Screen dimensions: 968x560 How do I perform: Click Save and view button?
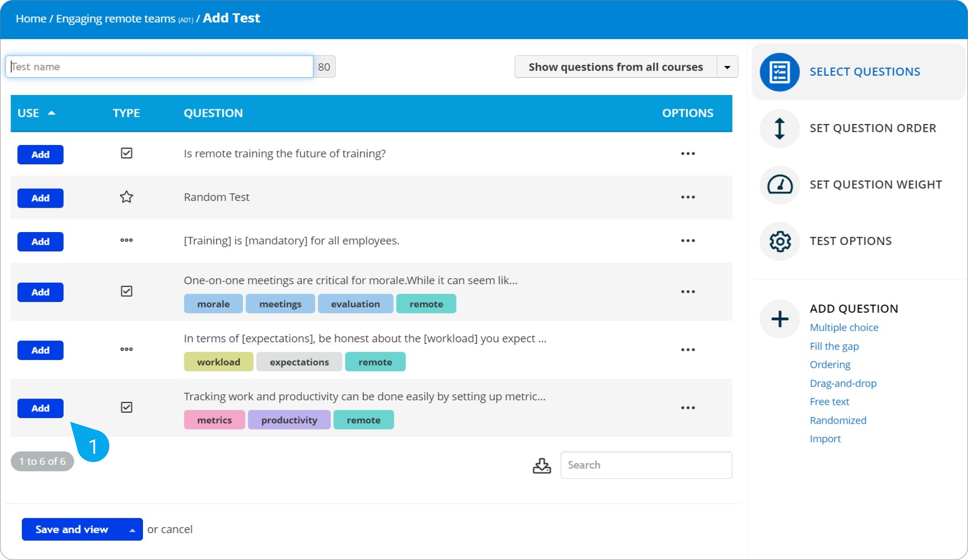click(72, 530)
